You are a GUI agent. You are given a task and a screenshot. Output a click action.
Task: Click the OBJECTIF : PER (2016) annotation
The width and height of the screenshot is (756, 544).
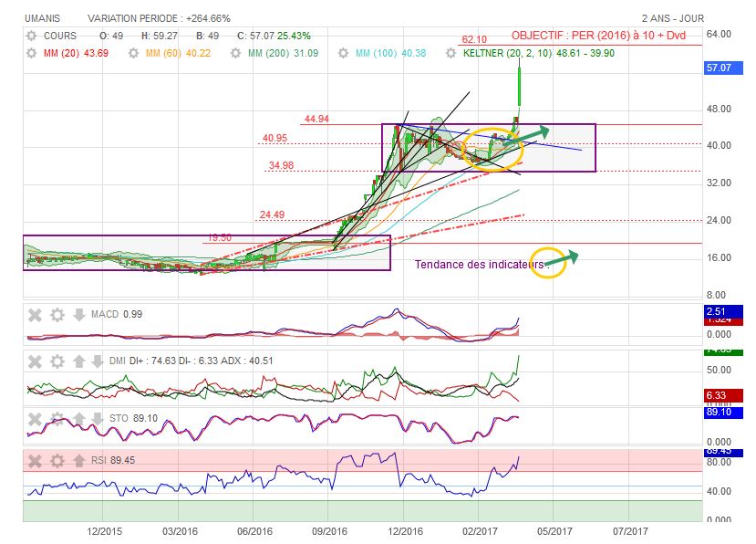[x=598, y=36]
